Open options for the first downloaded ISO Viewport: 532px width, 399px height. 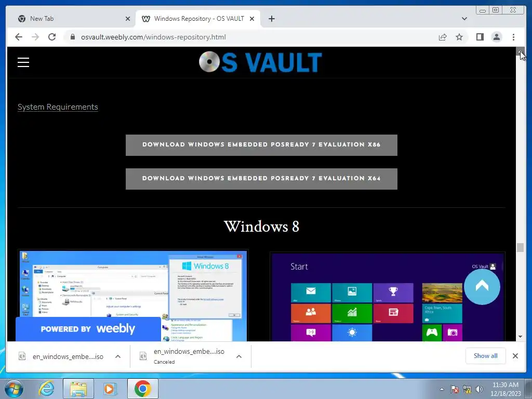coord(118,356)
